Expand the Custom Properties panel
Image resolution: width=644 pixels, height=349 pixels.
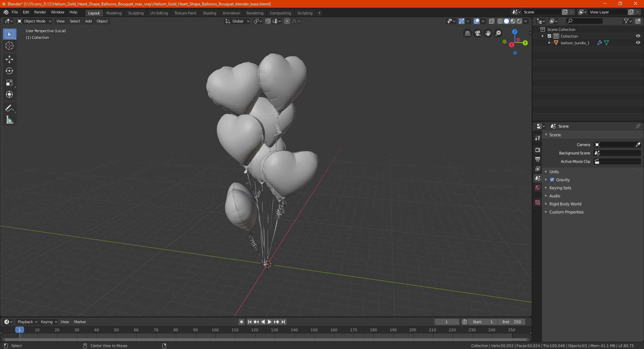click(566, 212)
